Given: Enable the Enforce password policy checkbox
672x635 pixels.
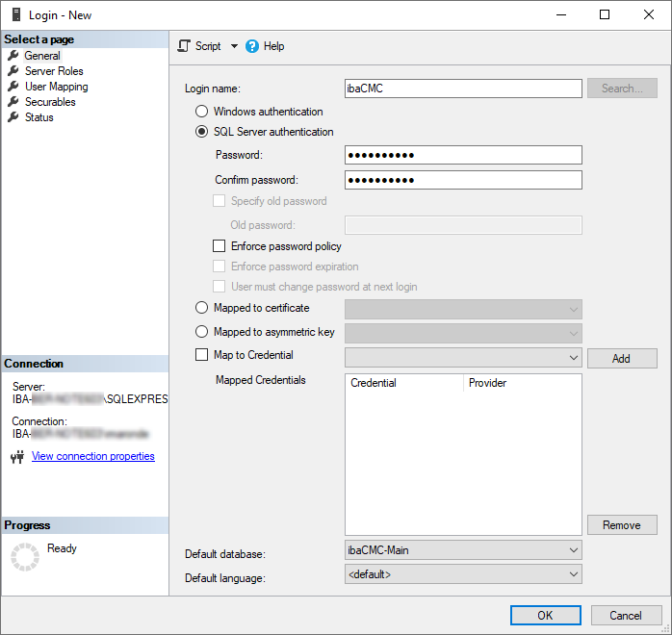Looking at the screenshot, I should click(x=220, y=246).
